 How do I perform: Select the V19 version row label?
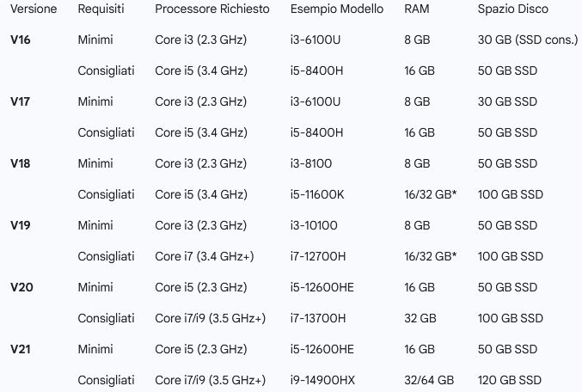click(21, 225)
